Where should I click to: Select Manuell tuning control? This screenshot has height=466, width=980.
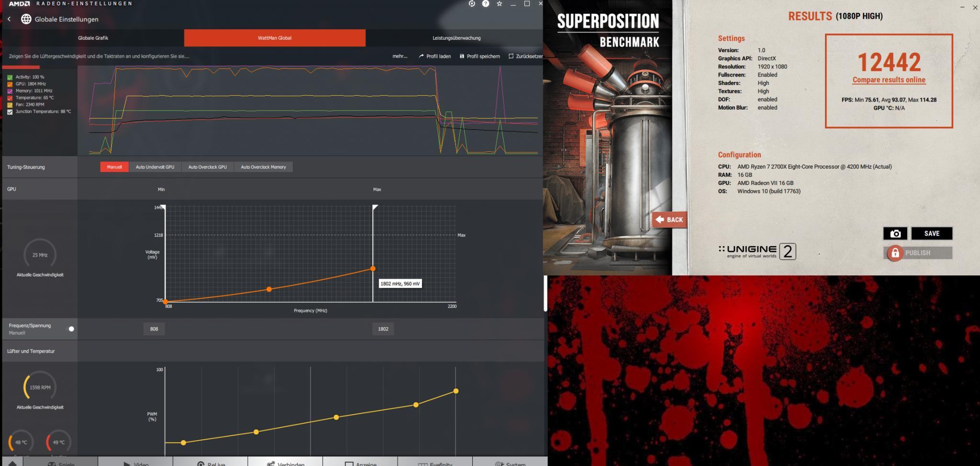(114, 167)
